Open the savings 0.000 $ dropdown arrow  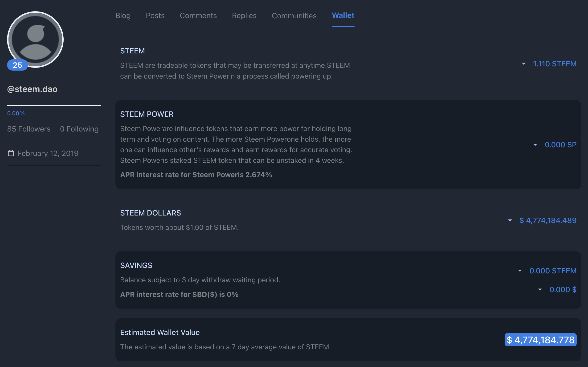coord(540,290)
